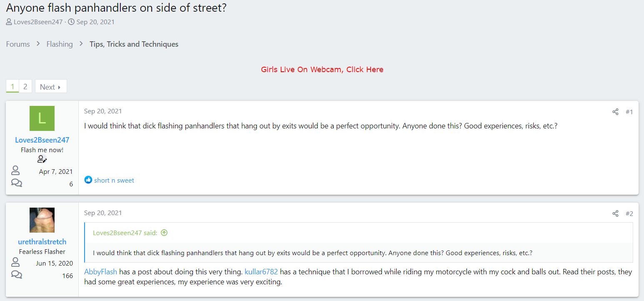Click the blue thumbs-up like icon
Image resolution: width=644 pixels, height=301 pixels.
click(88, 180)
